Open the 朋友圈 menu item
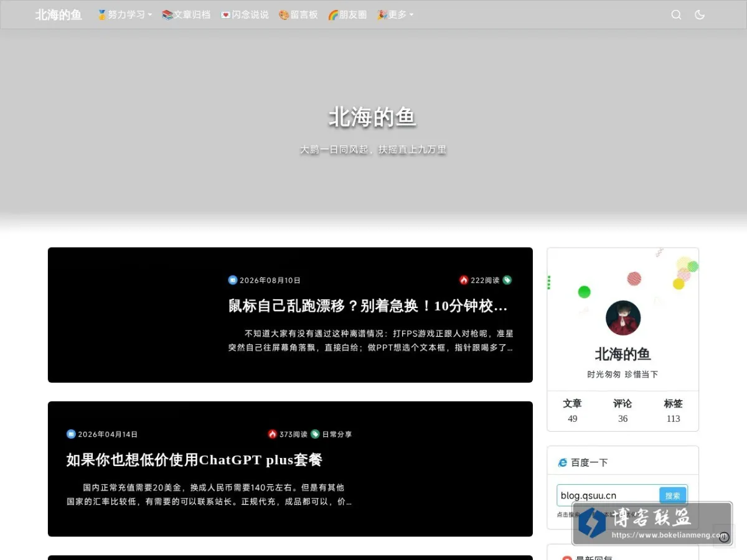 (x=347, y=14)
